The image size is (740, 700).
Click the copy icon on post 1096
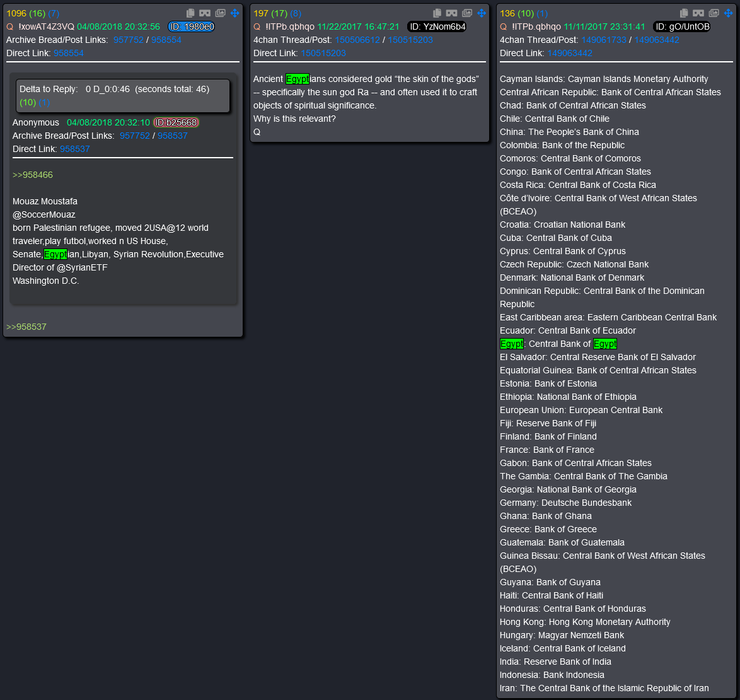coord(190,13)
